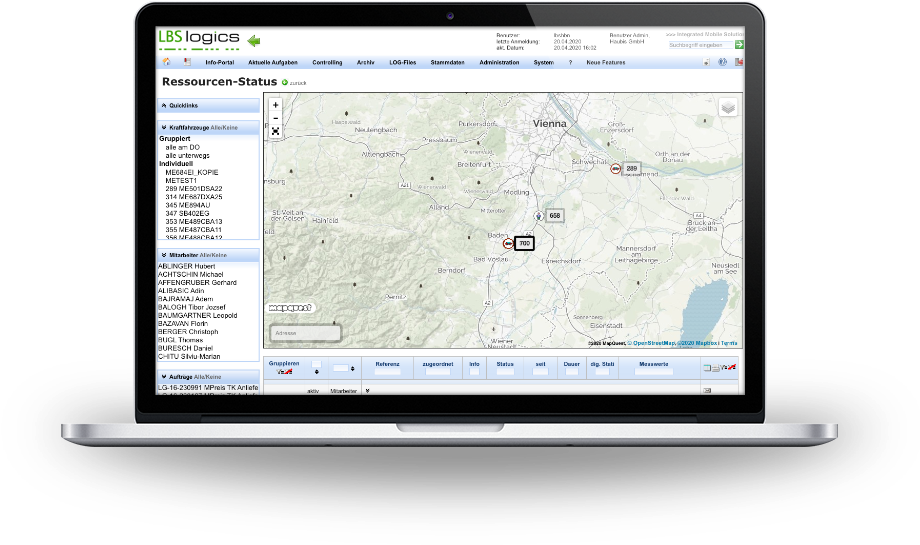Select vehicle marker 700 near Baden
Viewport: 920px width, 545px height.
(525, 243)
